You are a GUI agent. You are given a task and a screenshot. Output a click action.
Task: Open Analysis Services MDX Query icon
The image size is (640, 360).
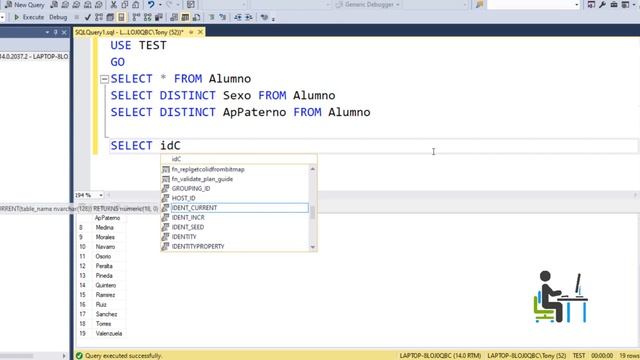pos(65,4)
